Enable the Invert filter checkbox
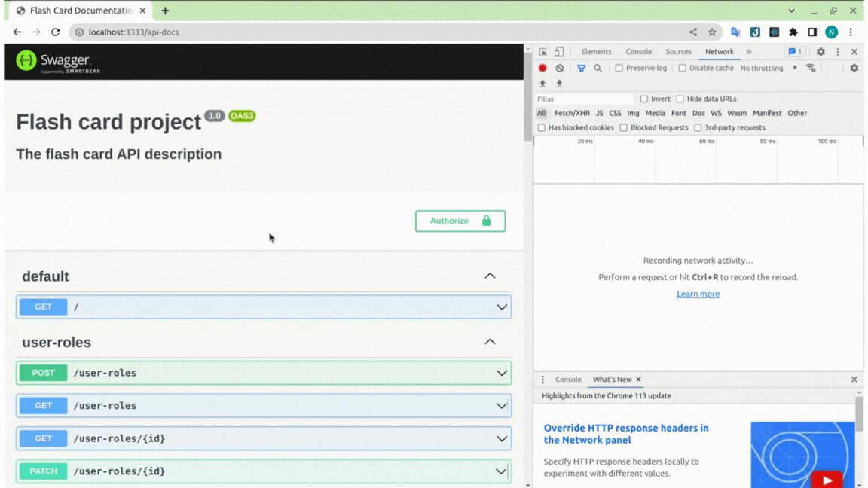This screenshot has width=868, height=488. (645, 98)
